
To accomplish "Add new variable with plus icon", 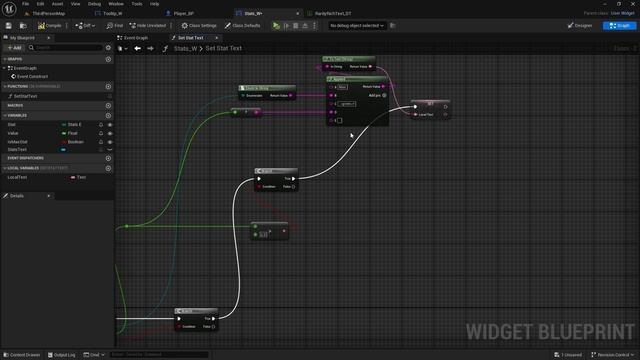I will [x=108, y=116].
